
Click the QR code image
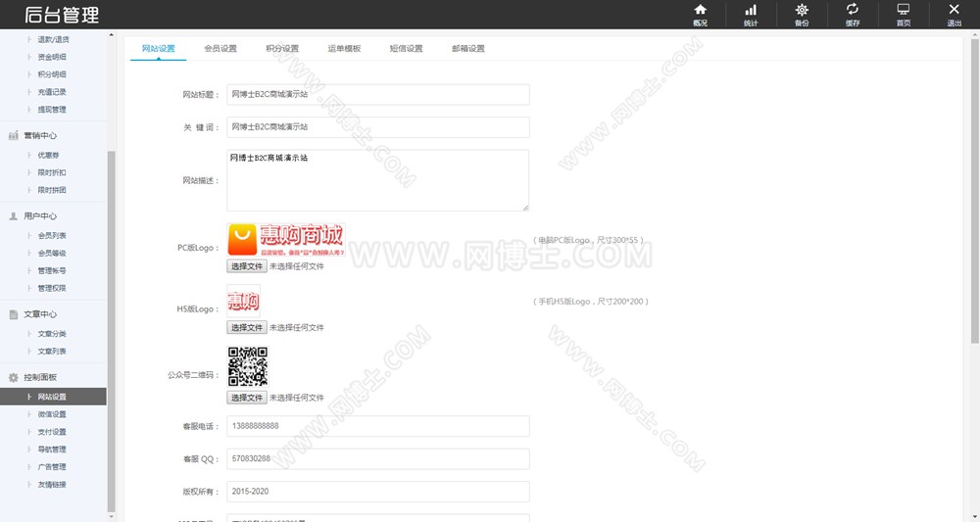pos(248,367)
